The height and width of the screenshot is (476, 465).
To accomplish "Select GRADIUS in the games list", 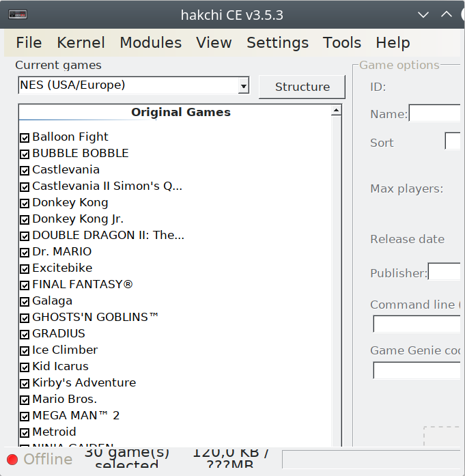I will click(59, 333).
